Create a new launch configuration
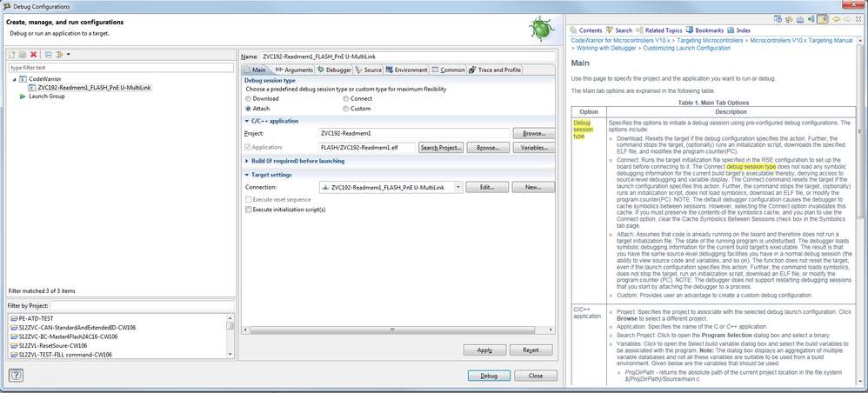This screenshot has width=868, height=393. (12, 54)
